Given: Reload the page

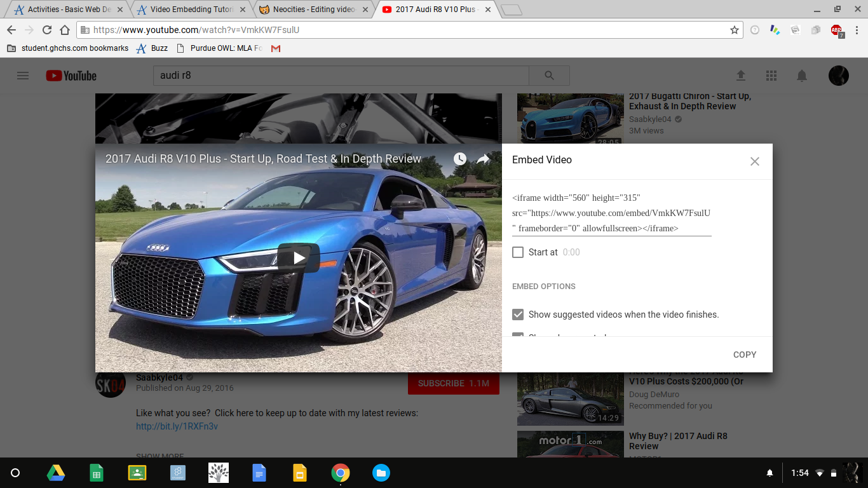Looking at the screenshot, I should [x=46, y=30].
